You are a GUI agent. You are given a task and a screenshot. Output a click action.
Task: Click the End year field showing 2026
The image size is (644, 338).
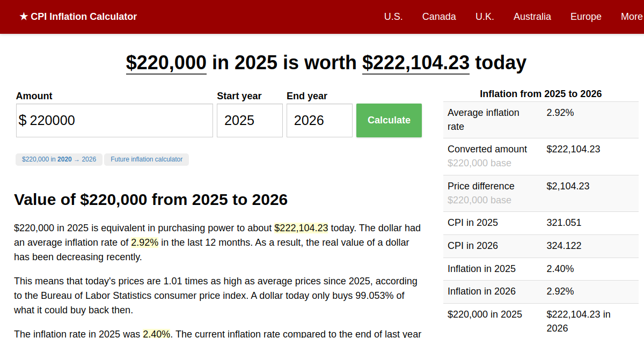pos(319,120)
